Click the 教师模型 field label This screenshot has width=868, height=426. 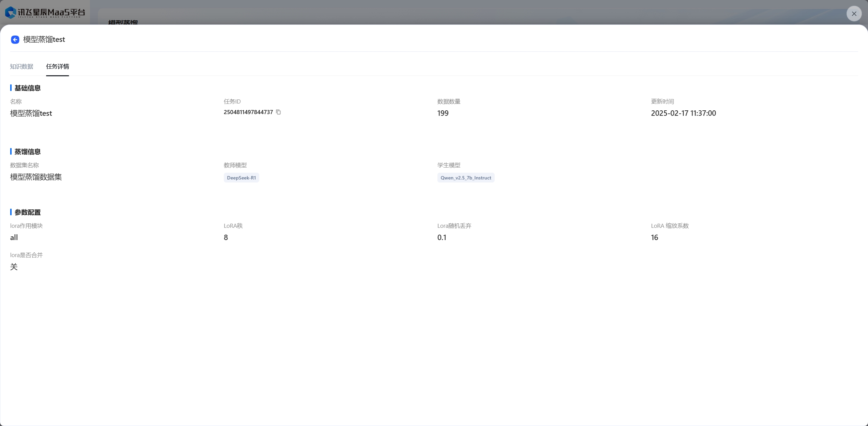(x=235, y=165)
